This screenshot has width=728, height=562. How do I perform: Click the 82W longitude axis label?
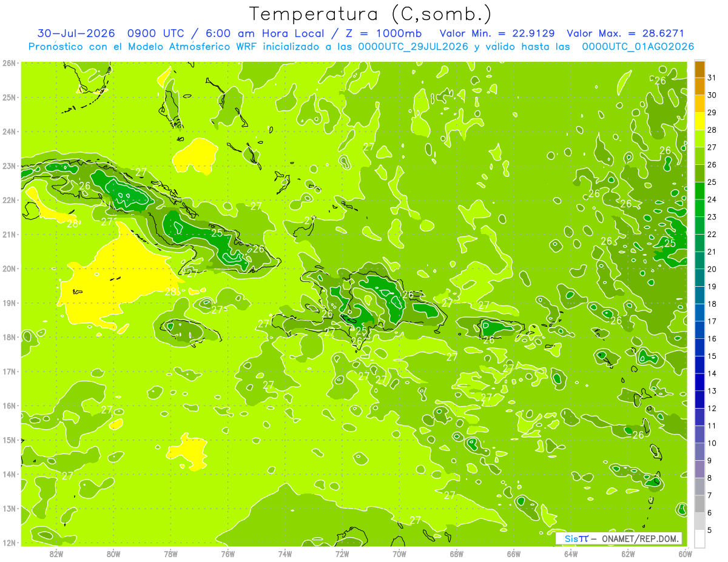point(56,554)
